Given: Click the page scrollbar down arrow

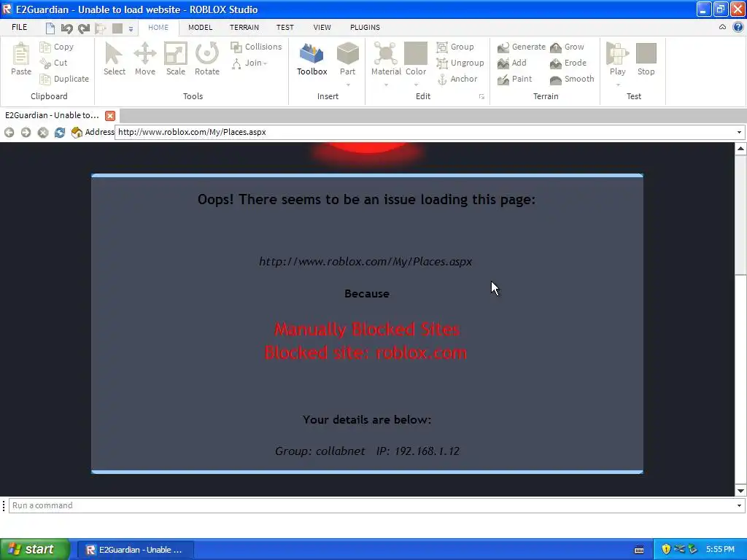Looking at the screenshot, I should pos(741,491).
